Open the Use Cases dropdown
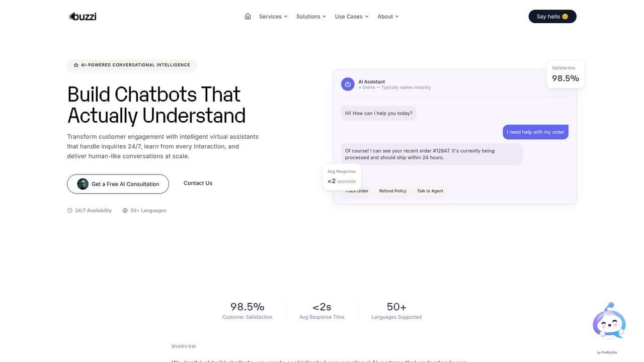644x362 pixels. (352, 17)
